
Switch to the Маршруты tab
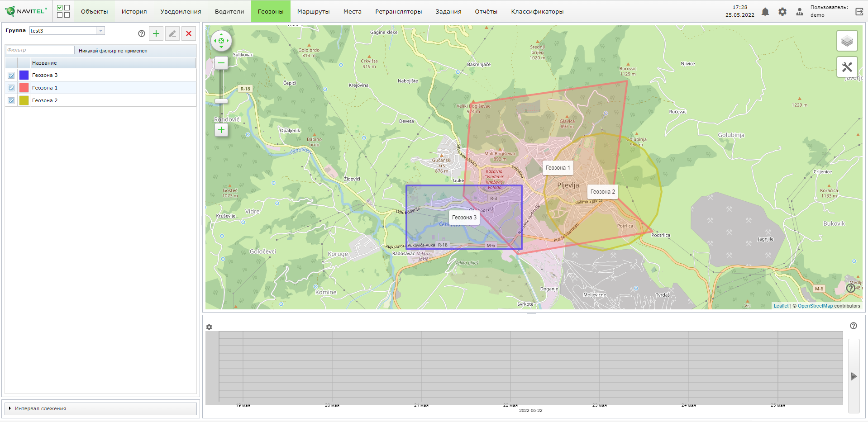(313, 12)
